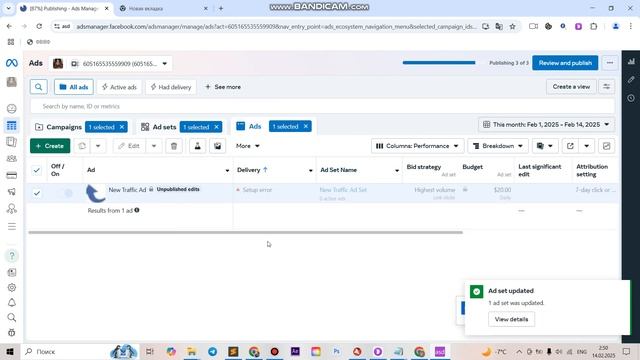
Task: Click the Review and publish button
Action: point(565,63)
